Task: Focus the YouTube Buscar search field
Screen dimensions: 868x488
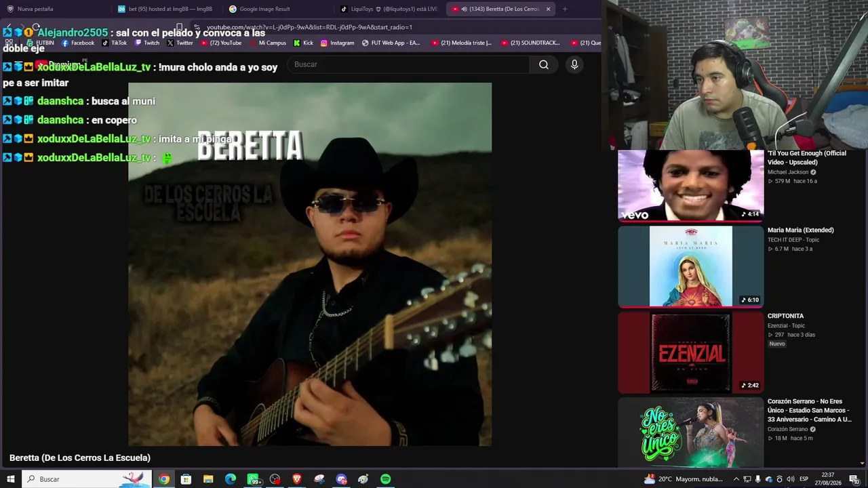Action: pos(408,64)
